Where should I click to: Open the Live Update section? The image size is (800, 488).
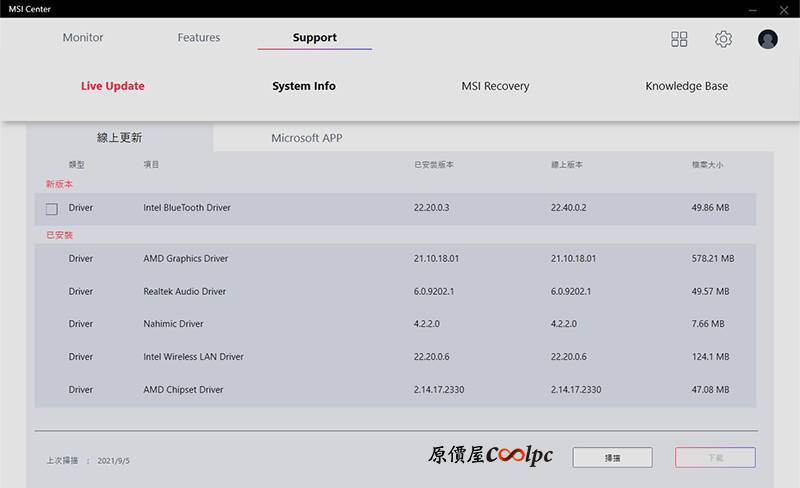click(x=112, y=86)
